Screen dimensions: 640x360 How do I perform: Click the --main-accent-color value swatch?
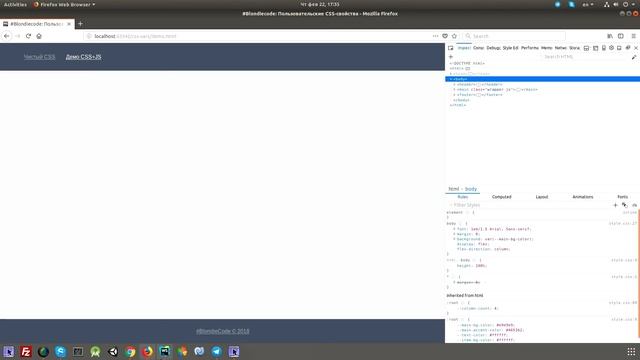tap(514, 330)
